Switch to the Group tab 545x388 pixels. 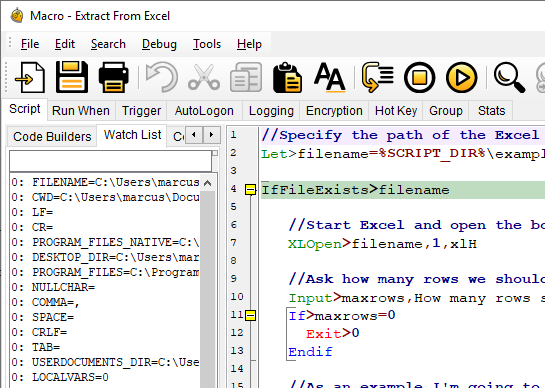[446, 111]
